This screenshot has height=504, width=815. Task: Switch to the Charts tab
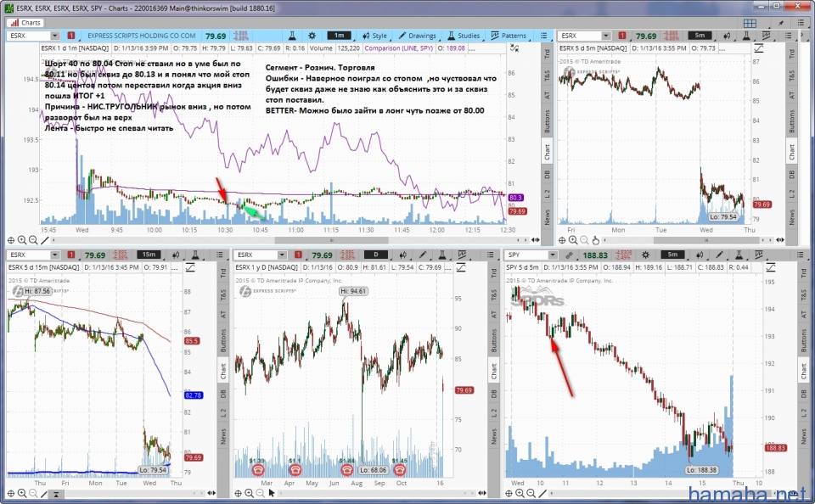pos(25,23)
